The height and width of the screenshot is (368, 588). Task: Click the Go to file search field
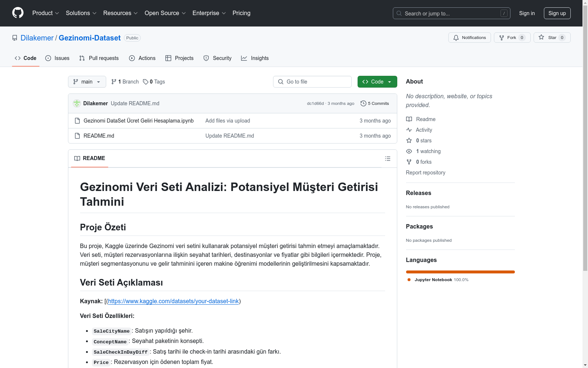(x=312, y=82)
